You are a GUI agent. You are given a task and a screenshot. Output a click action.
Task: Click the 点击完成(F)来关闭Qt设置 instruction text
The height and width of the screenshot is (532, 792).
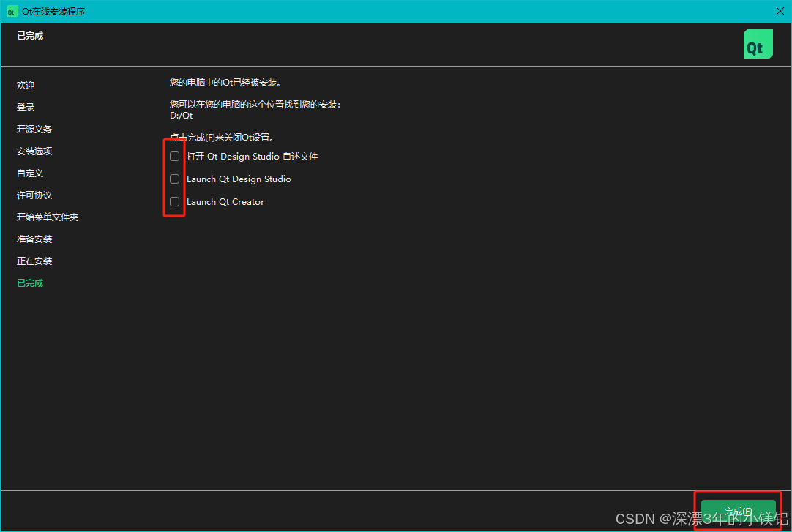pos(222,138)
